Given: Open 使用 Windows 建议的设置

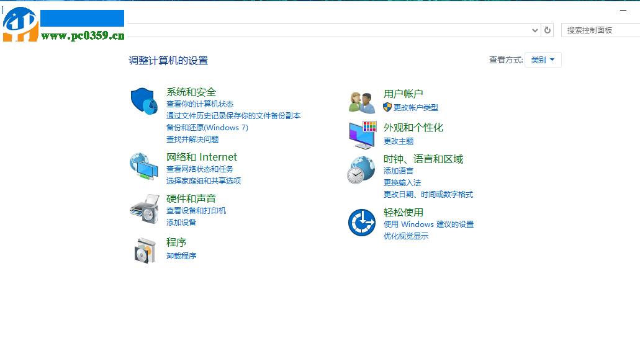Looking at the screenshot, I should click(428, 224).
